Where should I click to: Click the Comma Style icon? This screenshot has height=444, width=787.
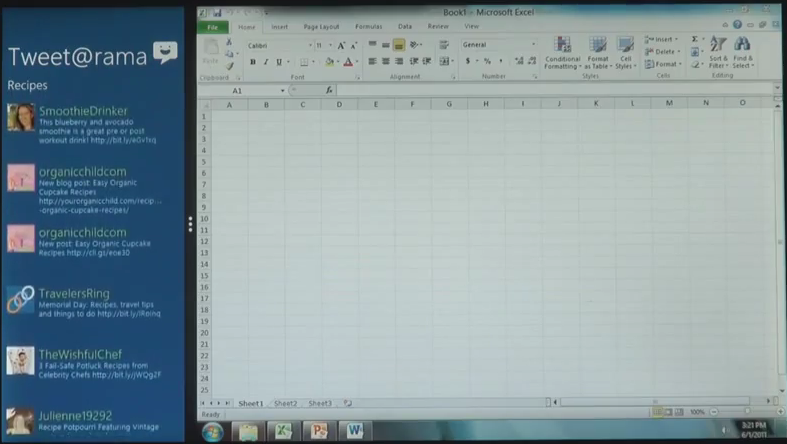[500, 61]
